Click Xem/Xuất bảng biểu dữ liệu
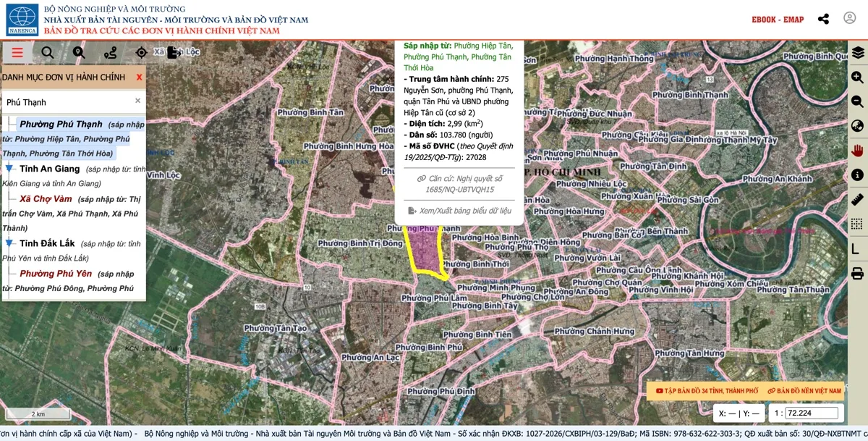The image size is (868, 441). pyautogui.click(x=460, y=211)
